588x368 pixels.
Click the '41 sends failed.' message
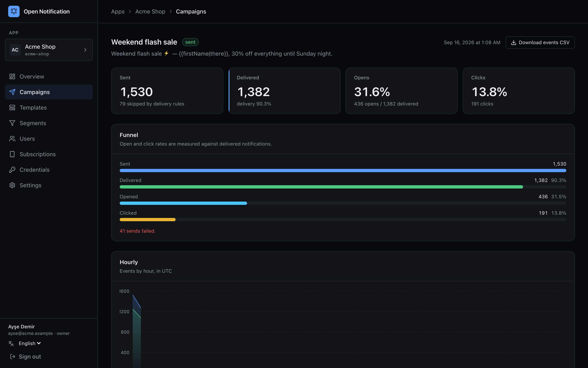(138, 231)
